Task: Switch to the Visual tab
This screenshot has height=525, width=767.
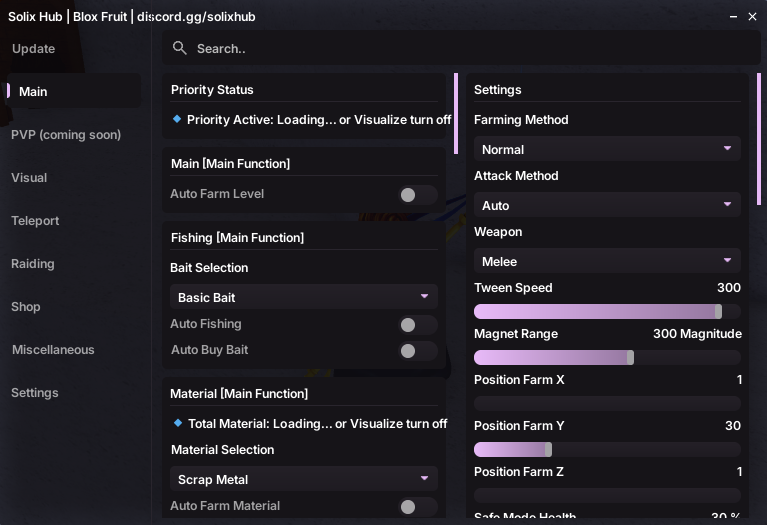Action: click(x=29, y=178)
